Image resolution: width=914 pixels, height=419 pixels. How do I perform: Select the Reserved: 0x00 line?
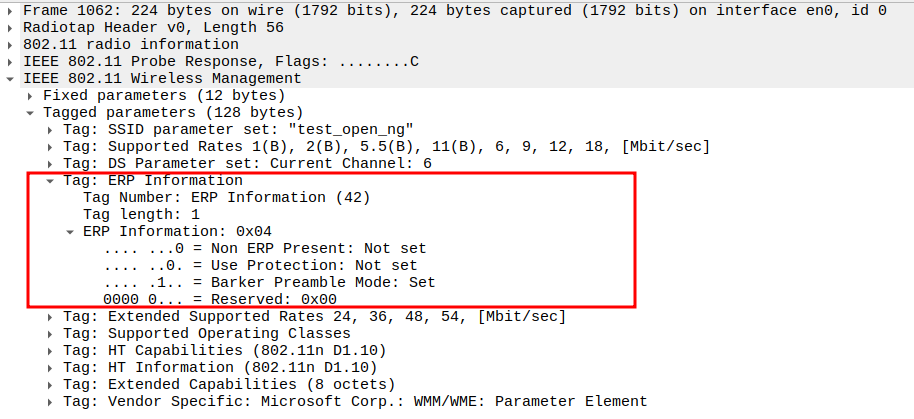(219, 300)
